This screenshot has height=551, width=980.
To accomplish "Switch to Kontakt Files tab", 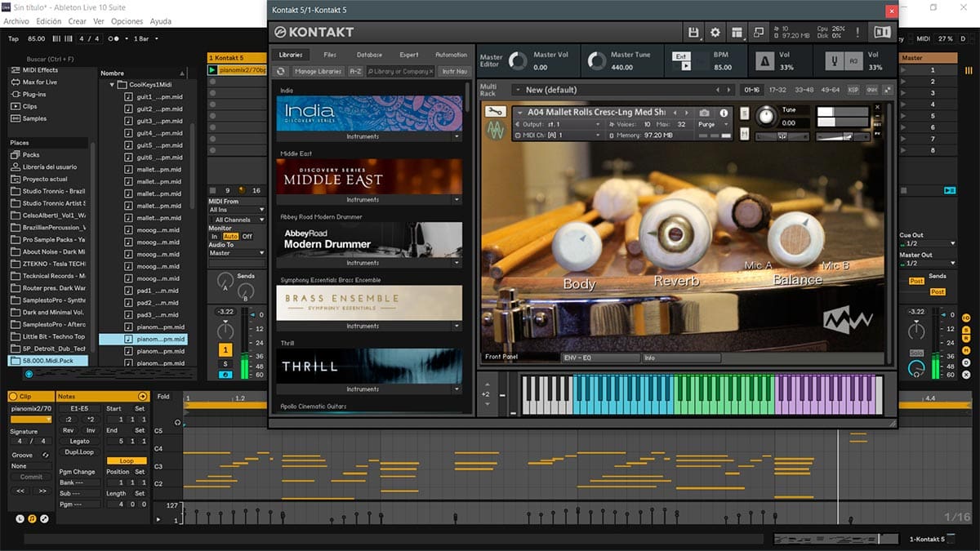I will pyautogui.click(x=330, y=55).
